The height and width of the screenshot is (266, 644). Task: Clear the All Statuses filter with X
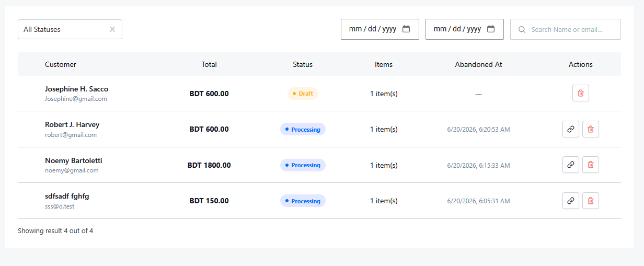coord(112,29)
